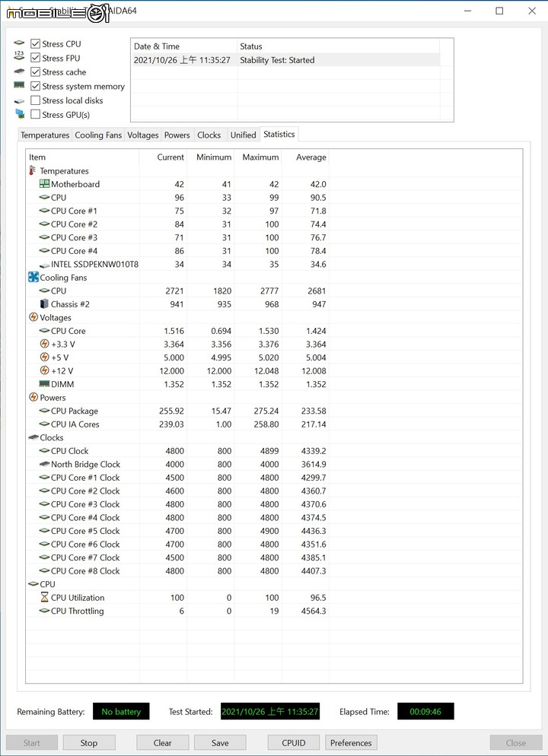Viewport: 548px width, 756px height.
Task: Click the CPU Core voltage chip icon
Action: click(x=44, y=331)
